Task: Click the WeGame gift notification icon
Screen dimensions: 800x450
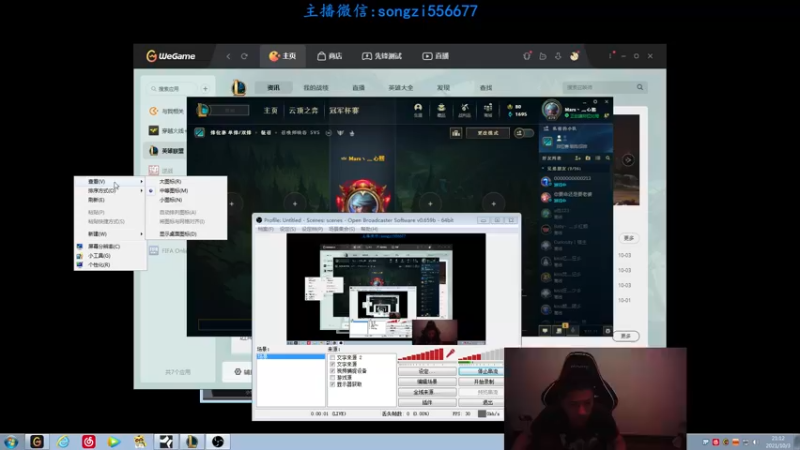Action: pos(527,56)
